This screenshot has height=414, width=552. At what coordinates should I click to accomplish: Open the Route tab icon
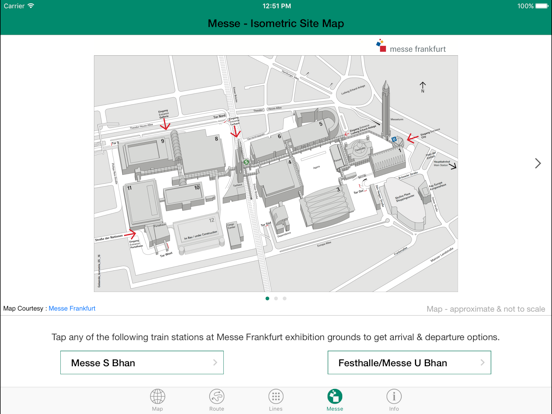click(x=217, y=396)
